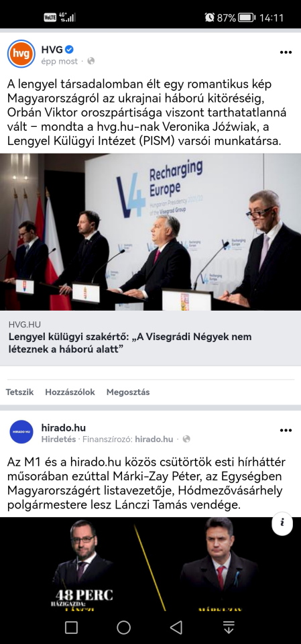The width and height of the screenshot is (301, 644).
Task: Tap the Android triangle back button
Action: pos(176,628)
